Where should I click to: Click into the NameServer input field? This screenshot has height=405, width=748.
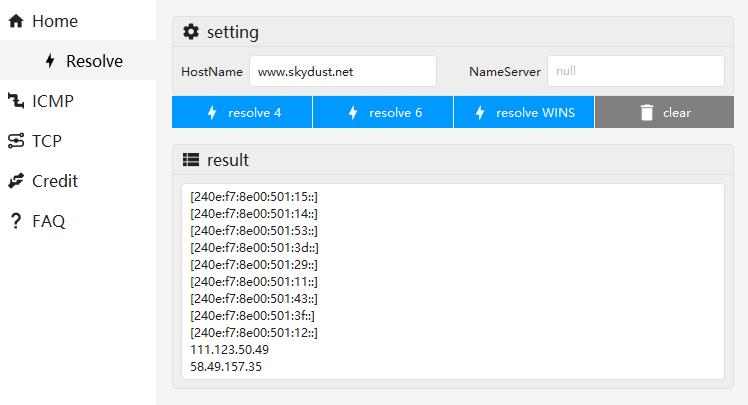tap(635, 71)
